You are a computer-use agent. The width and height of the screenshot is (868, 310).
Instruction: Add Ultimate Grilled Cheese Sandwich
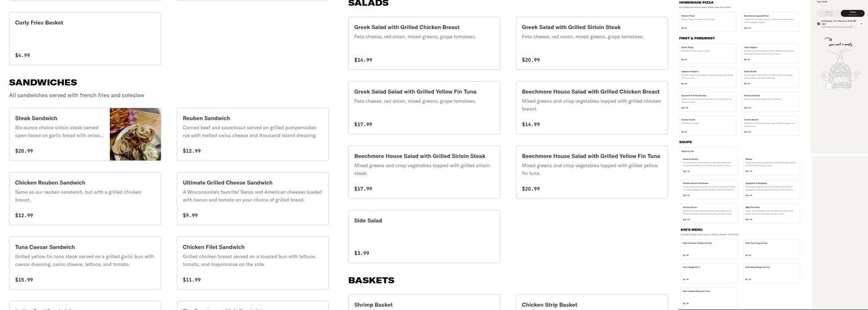tap(252, 198)
